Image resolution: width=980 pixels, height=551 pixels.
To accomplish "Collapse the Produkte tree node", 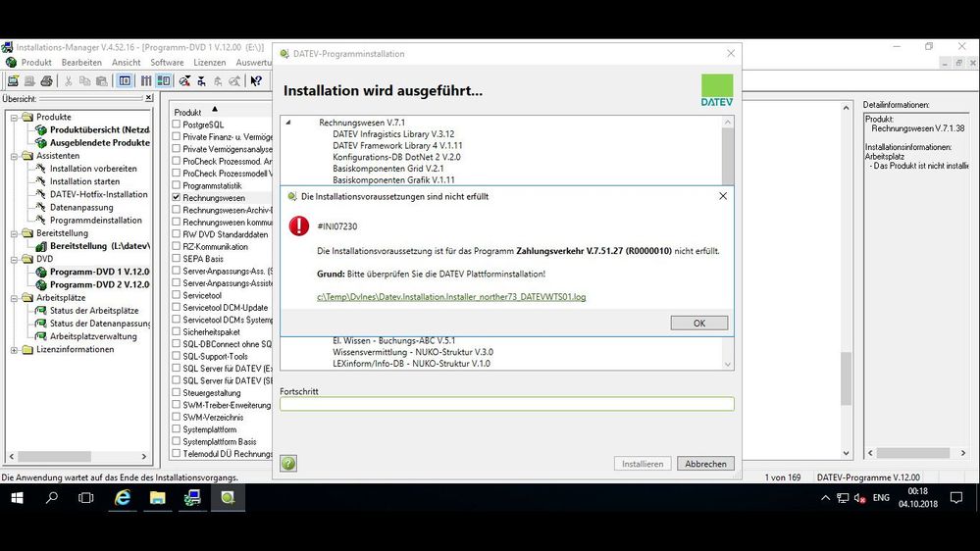I will (x=14, y=117).
